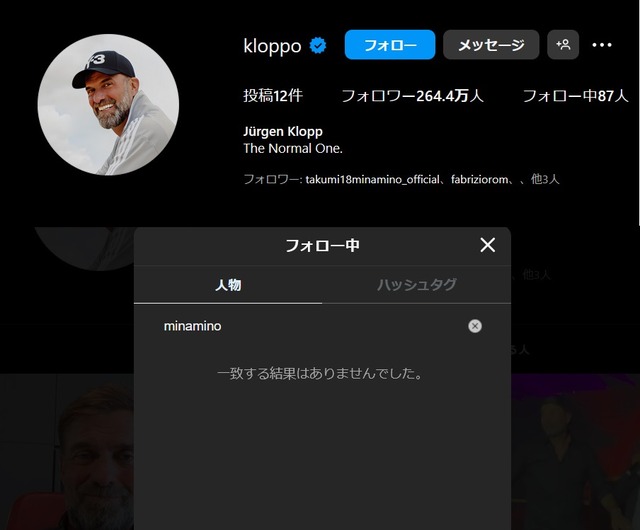Click the verified badge next to kloppo

tap(318, 45)
